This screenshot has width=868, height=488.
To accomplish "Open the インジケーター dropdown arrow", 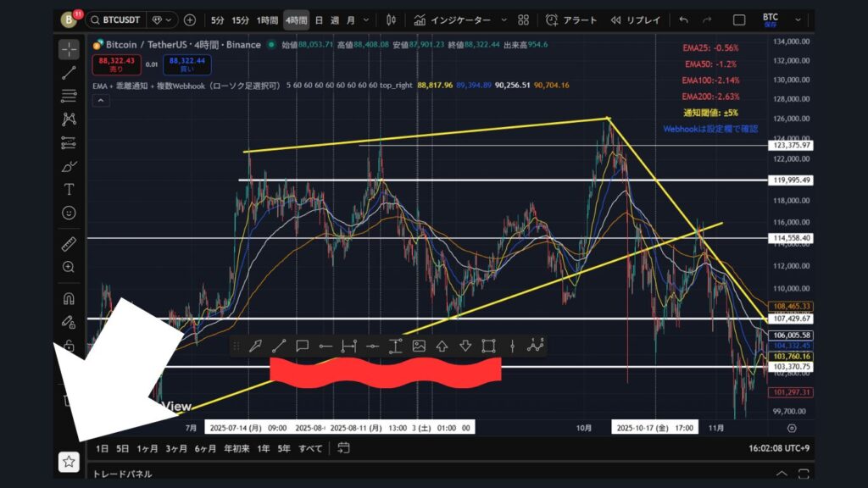I will coord(504,19).
